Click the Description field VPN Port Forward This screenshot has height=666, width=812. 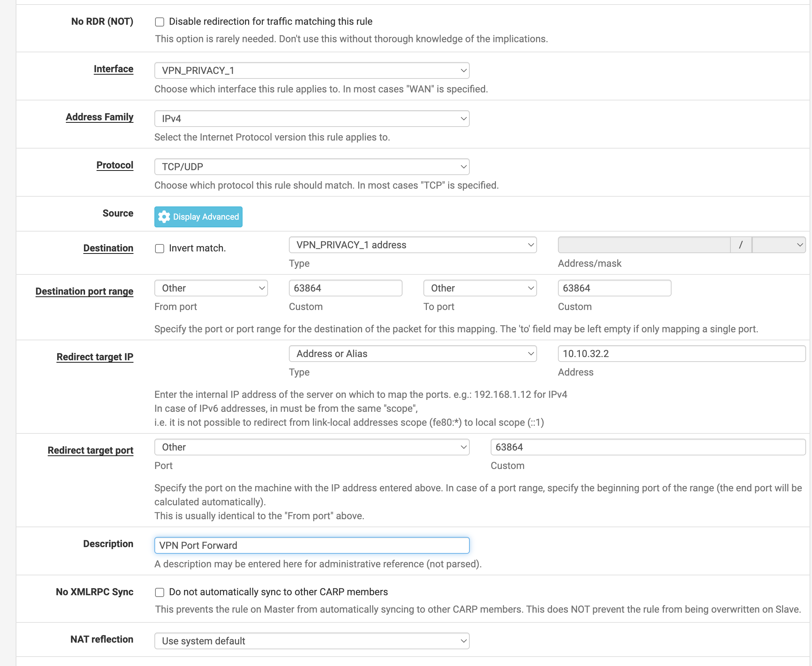(312, 545)
